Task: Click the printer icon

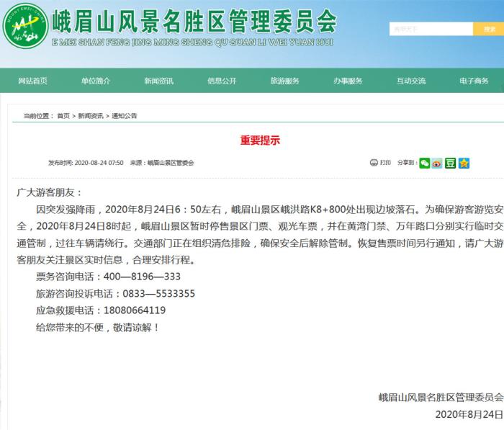Action: 374,163
